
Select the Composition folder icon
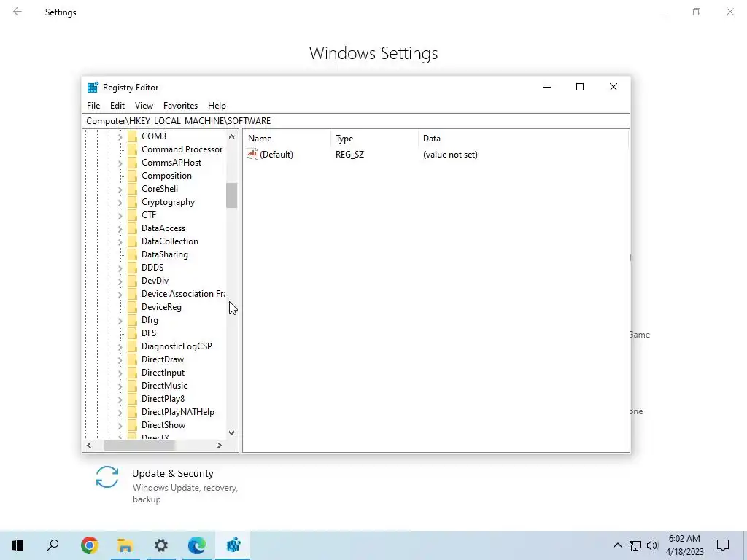coord(133,176)
